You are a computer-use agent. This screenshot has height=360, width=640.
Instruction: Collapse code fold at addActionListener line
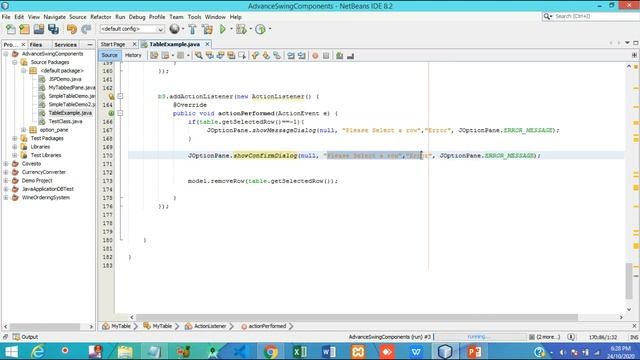tap(120, 96)
